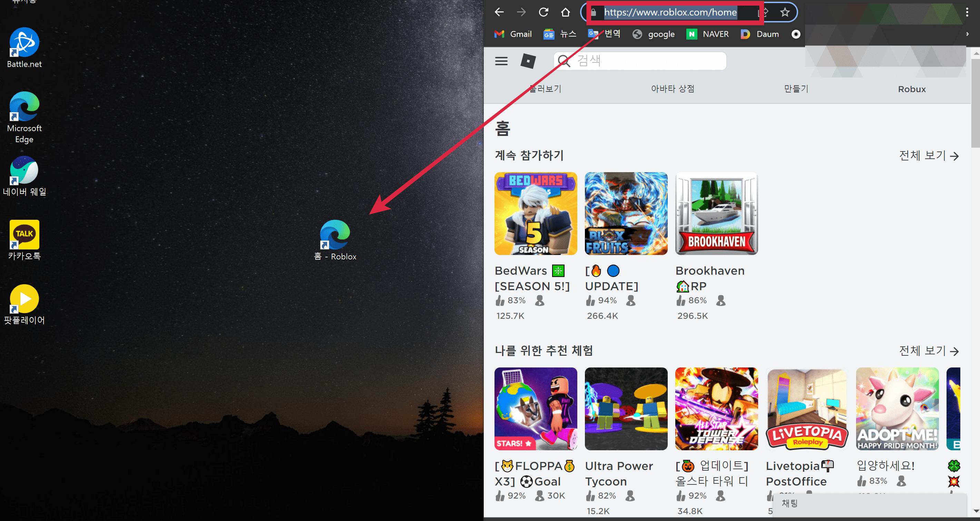Click the round icon bookmark after Daum
Image resolution: width=980 pixels, height=521 pixels.
(x=796, y=34)
